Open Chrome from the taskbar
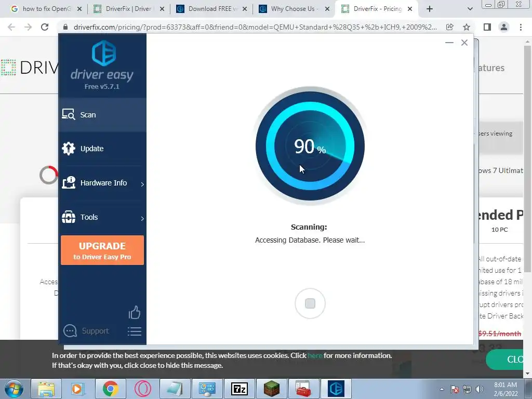Viewport: 532px width, 399px height. 111,389
